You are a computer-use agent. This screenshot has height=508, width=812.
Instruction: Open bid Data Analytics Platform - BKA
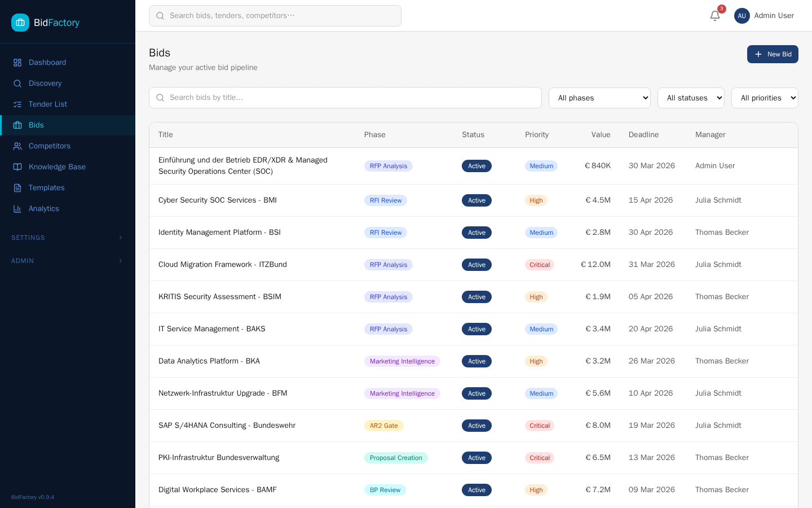point(209,361)
